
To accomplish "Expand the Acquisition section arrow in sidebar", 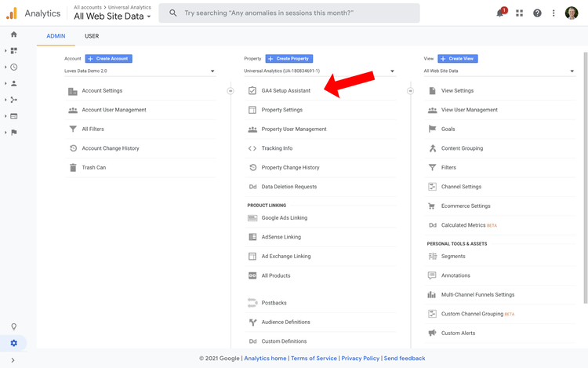I will pyautogui.click(x=5, y=100).
